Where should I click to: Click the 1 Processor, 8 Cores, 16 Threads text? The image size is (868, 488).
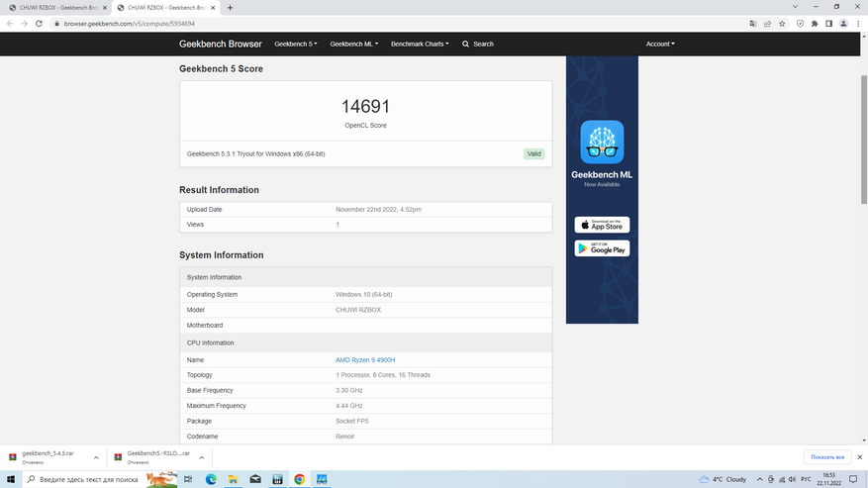tap(382, 375)
